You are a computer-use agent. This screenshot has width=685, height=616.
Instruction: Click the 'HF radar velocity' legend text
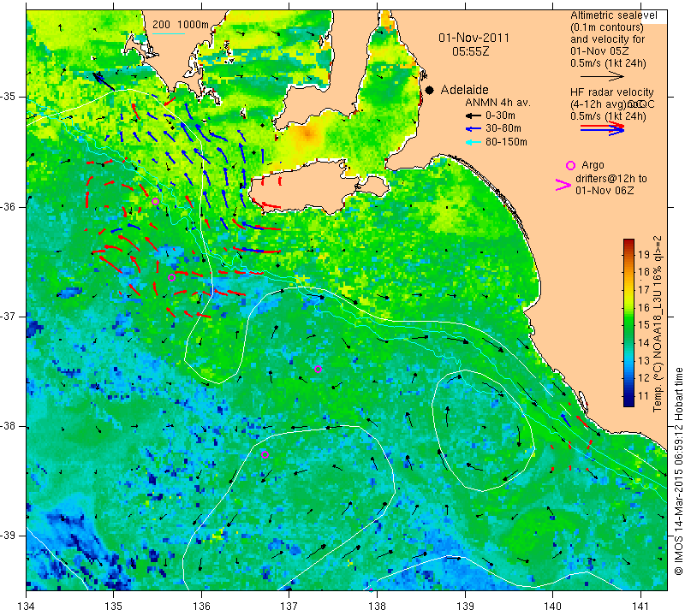[x=611, y=92]
